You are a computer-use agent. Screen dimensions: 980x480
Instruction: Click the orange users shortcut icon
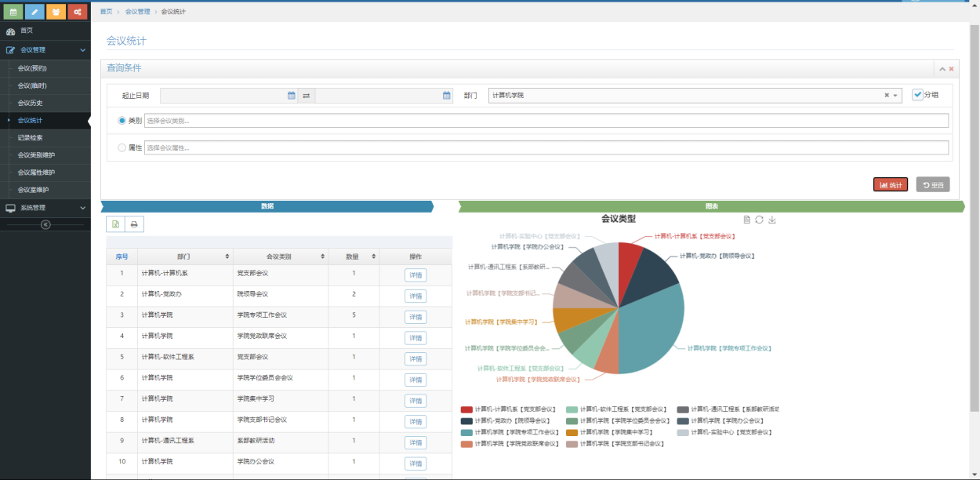pos(56,12)
